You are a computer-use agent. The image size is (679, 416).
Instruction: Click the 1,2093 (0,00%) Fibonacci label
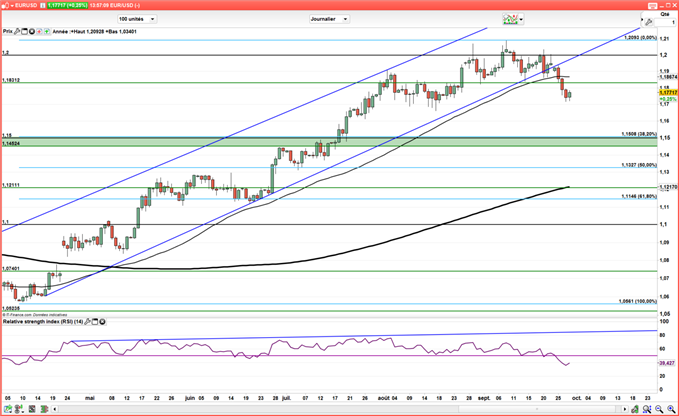tap(640, 38)
